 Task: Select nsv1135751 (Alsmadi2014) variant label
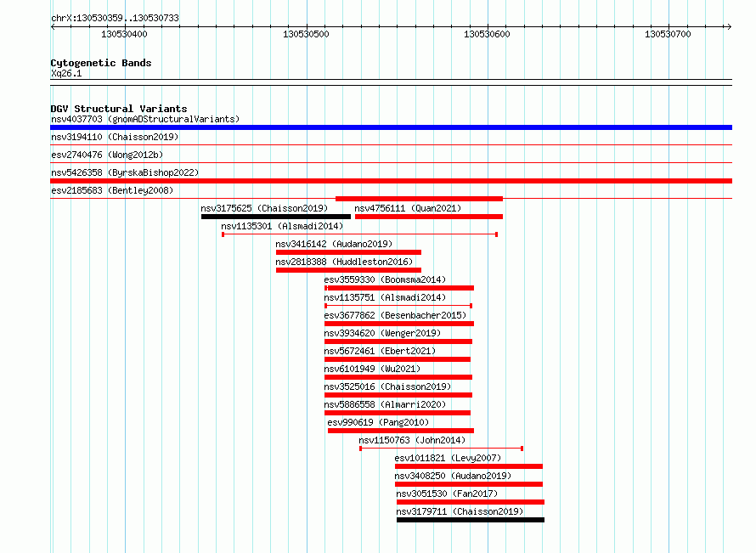[x=385, y=297]
